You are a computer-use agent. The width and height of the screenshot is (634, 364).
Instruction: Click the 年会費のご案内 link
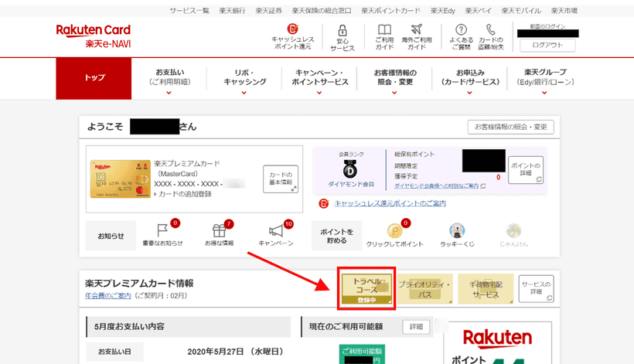point(108,296)
